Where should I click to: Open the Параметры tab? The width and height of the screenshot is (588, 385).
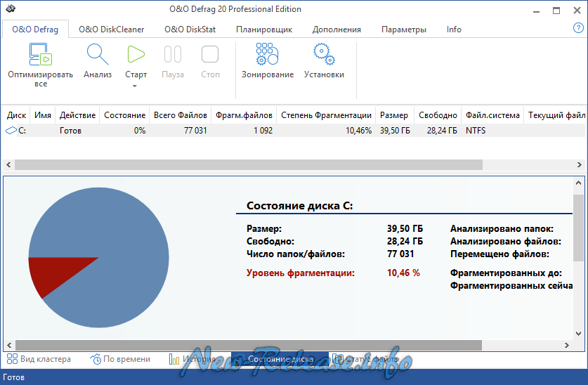tap(404, 30)
